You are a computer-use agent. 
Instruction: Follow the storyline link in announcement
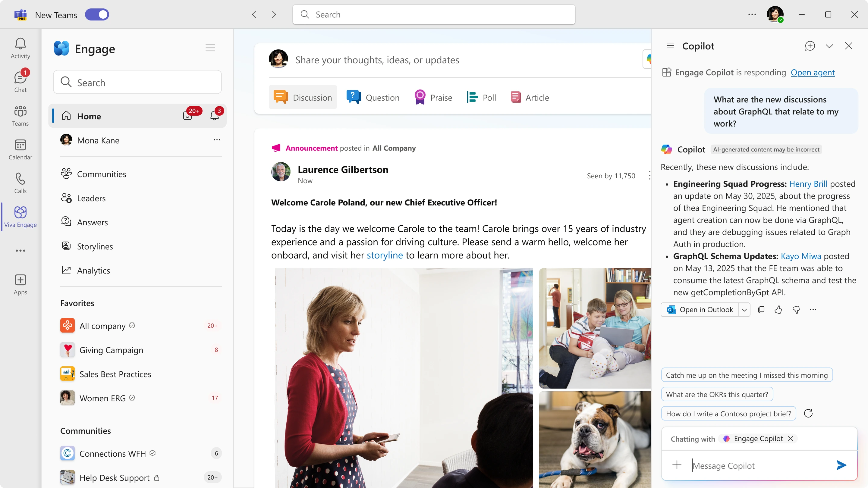(x=385, y=255)
